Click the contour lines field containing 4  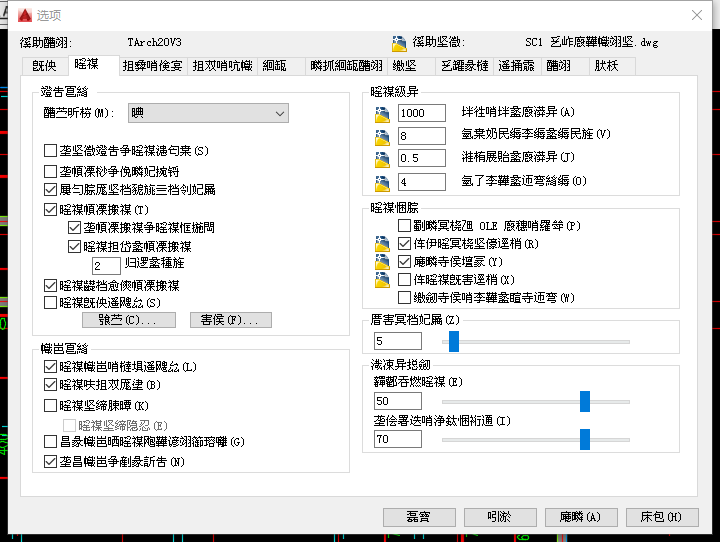[x=422, y=182]
